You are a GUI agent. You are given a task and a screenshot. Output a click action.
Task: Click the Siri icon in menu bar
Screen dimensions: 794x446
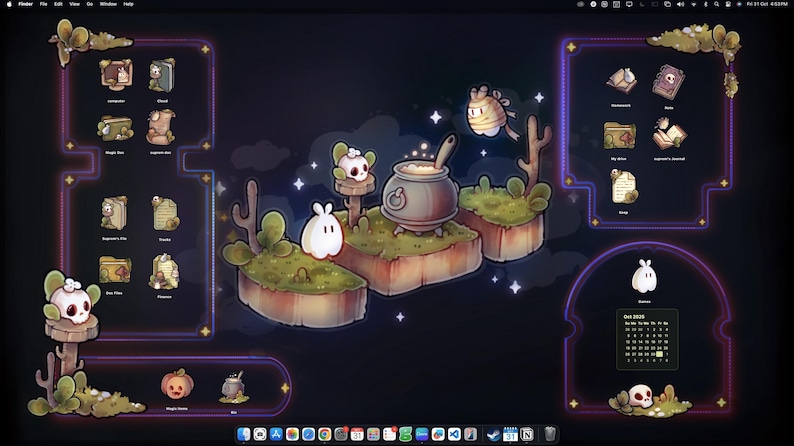pos(739,4)
